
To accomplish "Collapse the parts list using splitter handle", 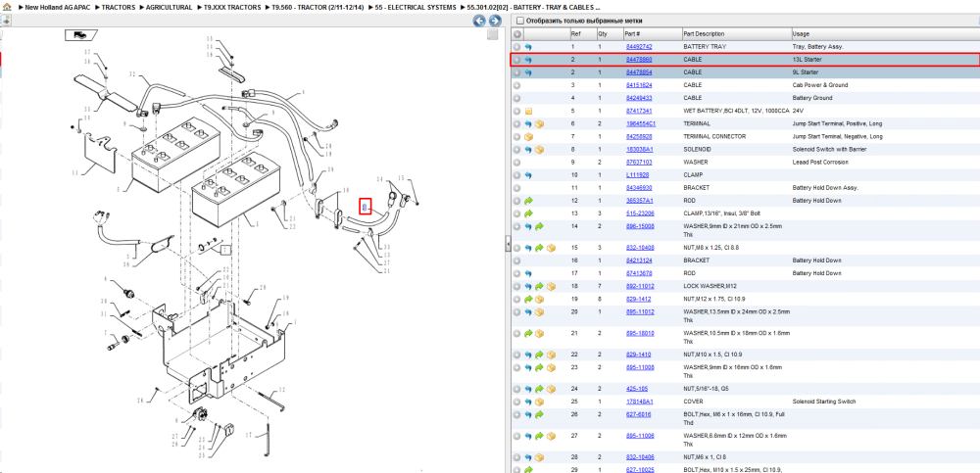I will (508, 245).
